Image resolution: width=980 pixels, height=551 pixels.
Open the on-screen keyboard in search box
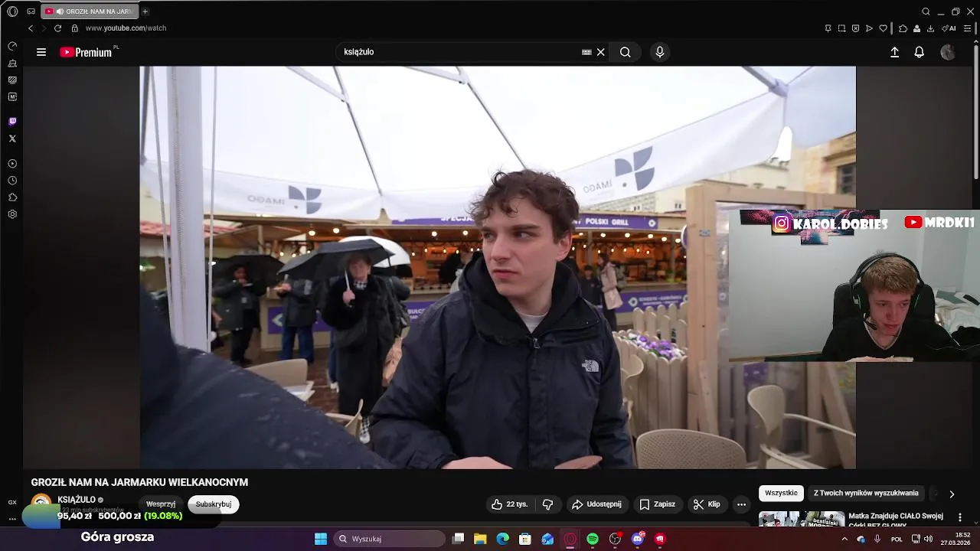[x=586, y=52]
